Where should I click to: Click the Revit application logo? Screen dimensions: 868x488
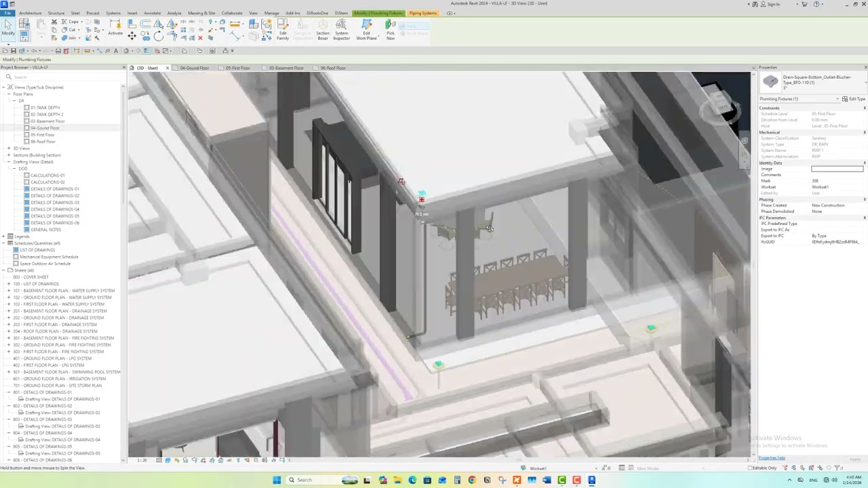pos(3,3)
